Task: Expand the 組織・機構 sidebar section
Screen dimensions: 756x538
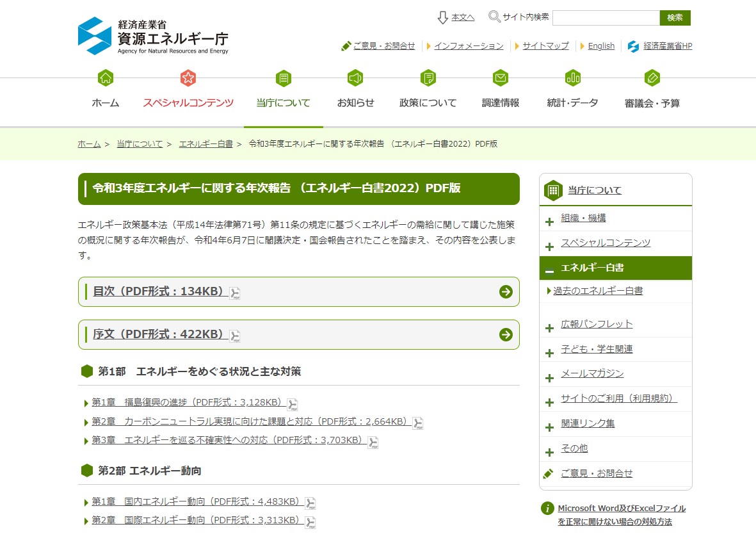Action: pos(549,222)
